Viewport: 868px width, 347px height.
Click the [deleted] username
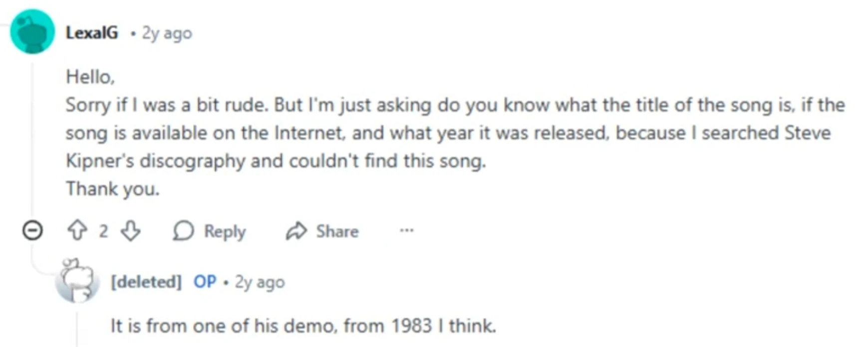click(146, 282)
